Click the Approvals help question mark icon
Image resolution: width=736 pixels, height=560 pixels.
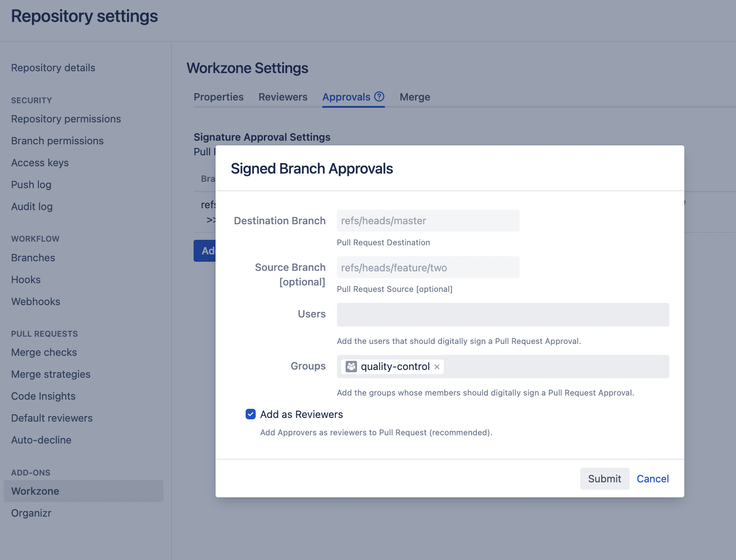379,96
